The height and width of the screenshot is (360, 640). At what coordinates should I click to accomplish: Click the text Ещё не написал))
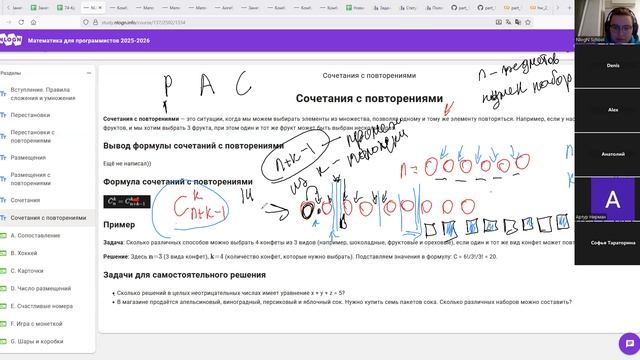(x=127, y=163)
